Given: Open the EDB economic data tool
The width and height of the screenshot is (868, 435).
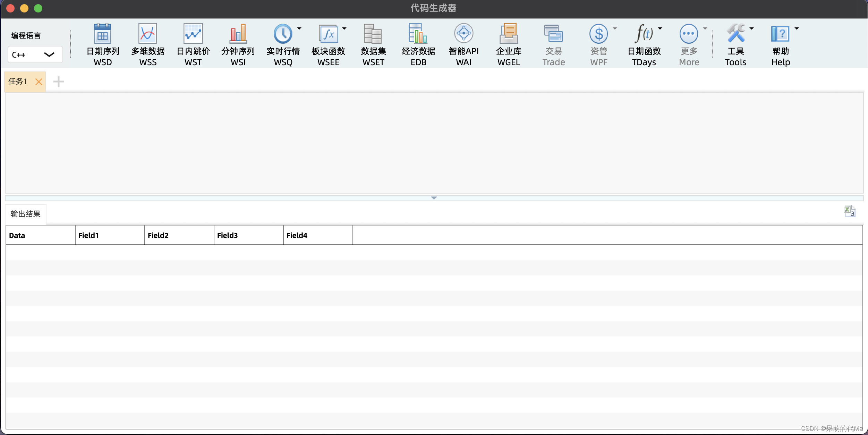Looking at the screenshot, I should [x=418, y=34].
